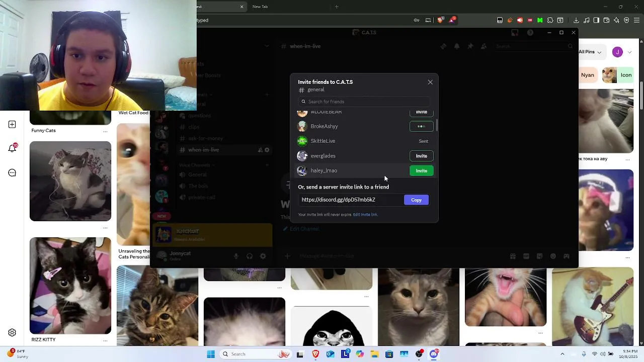Open browser Downloads icon

coord(576,20)
